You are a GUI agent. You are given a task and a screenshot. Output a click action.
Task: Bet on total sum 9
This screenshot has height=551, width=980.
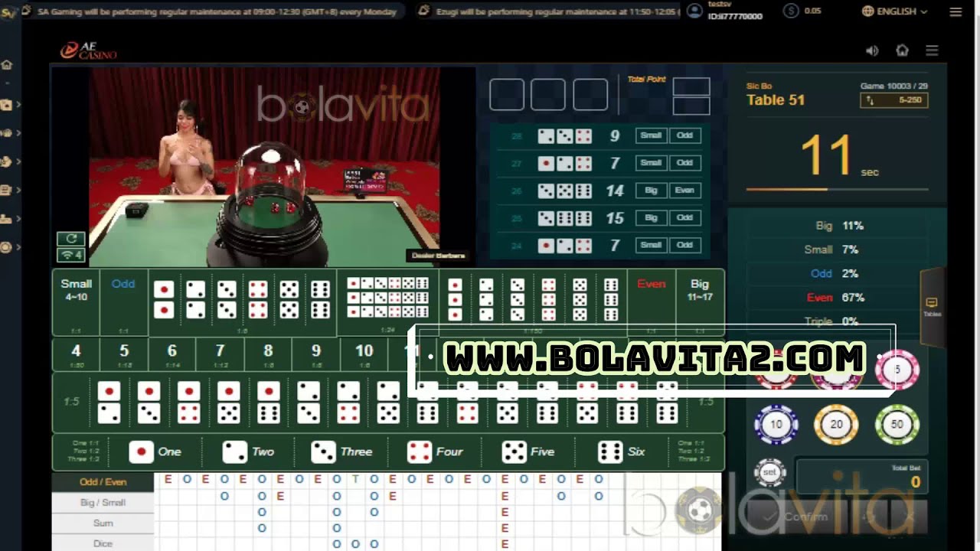(316, 354)
